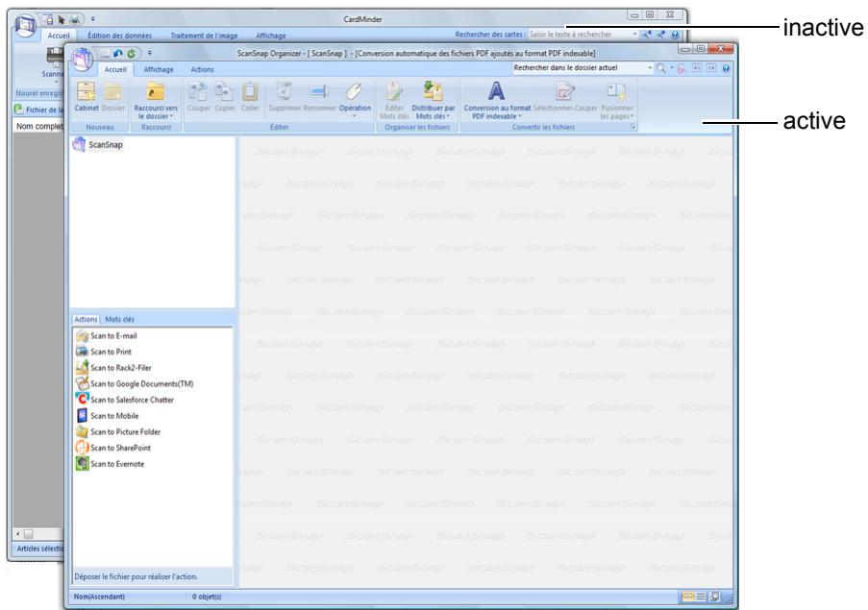The image size is (868, 610).
Task: Click the 0 objet(s) status bar text
Action: [x=207, y=597]
